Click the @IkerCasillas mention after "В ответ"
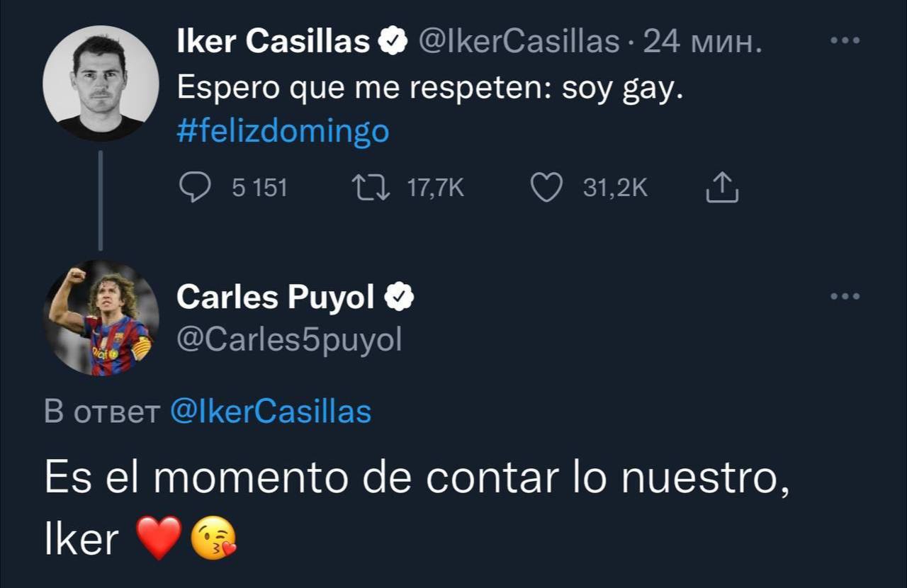The height and width of the screenshot is (588, 907). (271, 412)
